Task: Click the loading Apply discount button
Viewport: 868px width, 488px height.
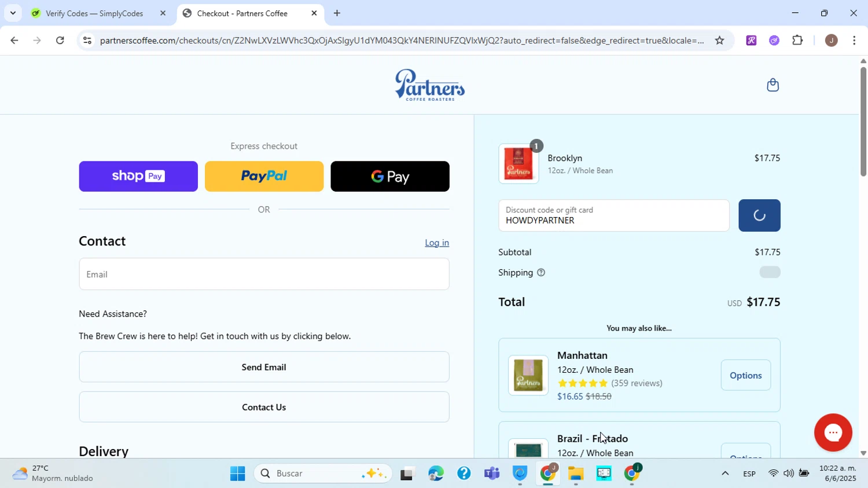Action: (759, 215)
